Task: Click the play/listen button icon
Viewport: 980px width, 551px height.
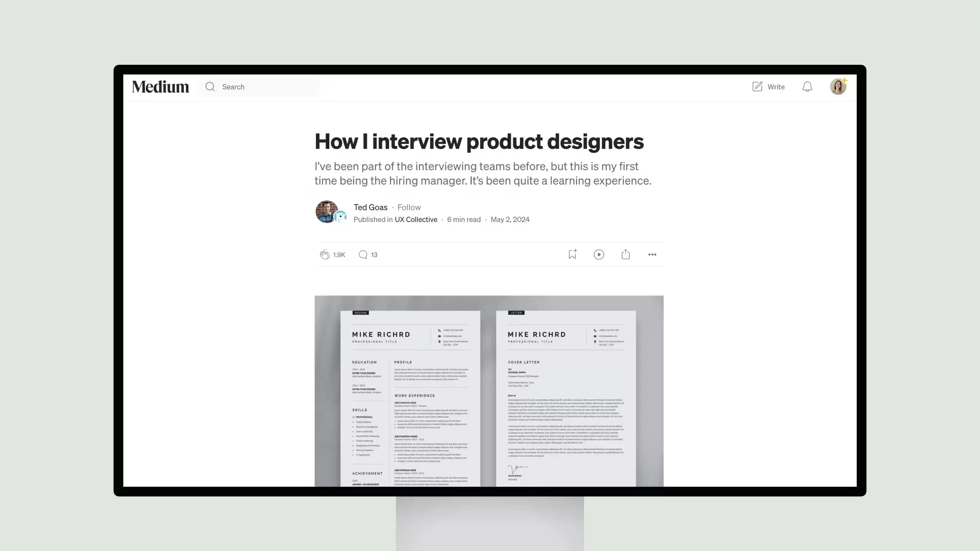Action: pyautogui.click(x=599, y=254)
